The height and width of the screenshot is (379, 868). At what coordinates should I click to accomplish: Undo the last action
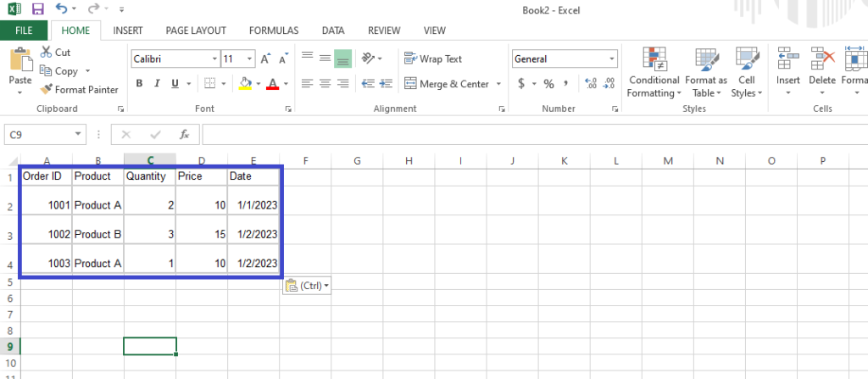61,8
